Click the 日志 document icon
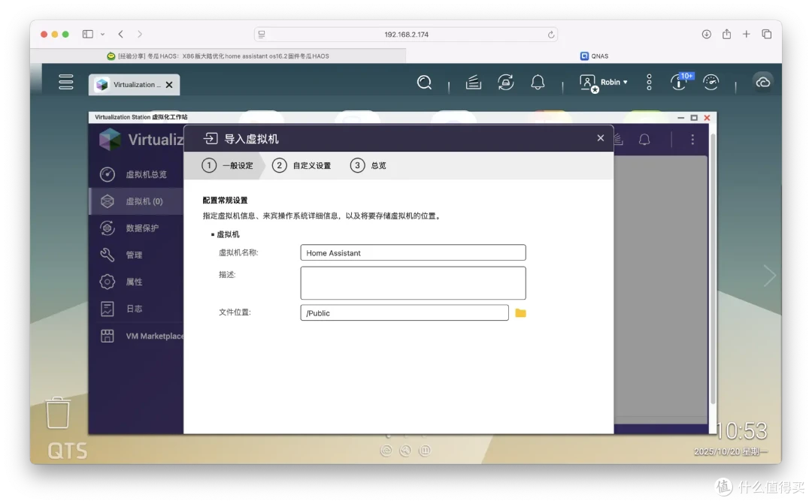 point(108,309)
